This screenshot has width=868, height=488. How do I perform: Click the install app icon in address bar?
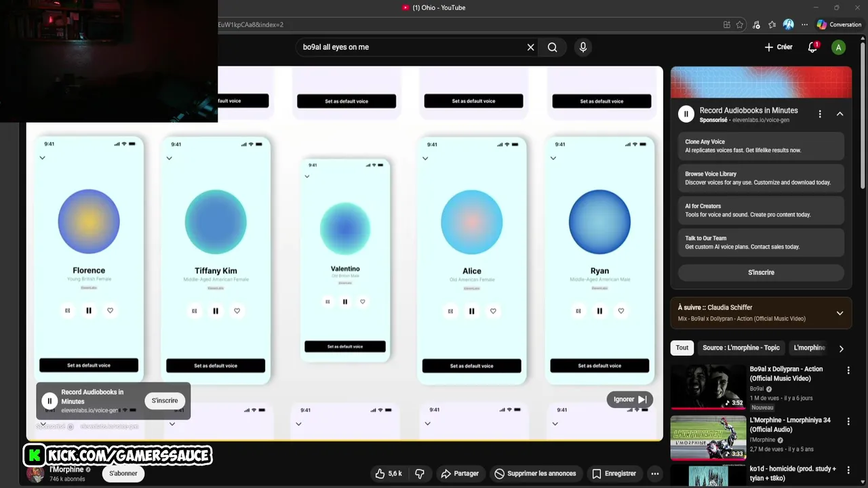tap(727, 24)
